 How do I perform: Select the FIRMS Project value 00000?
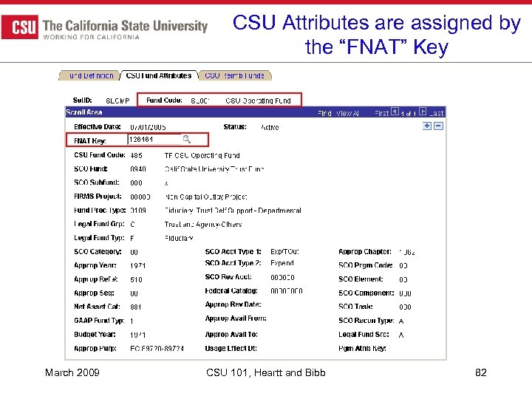pyautogui.click(x=140, y=197)
